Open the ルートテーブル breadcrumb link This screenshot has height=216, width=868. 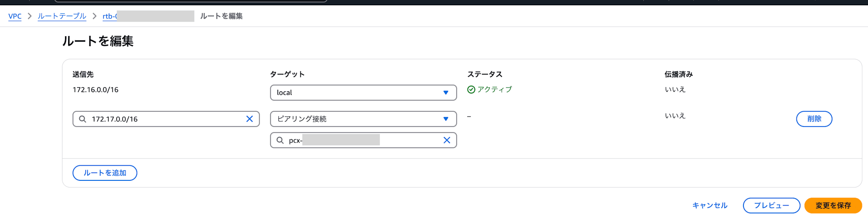[62, 16]
